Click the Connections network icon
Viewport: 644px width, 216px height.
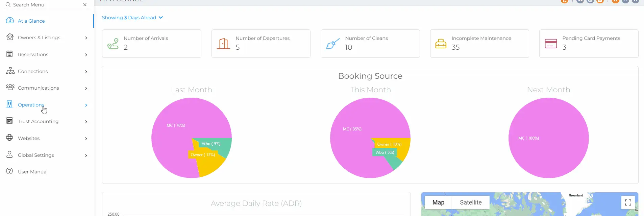10,71
